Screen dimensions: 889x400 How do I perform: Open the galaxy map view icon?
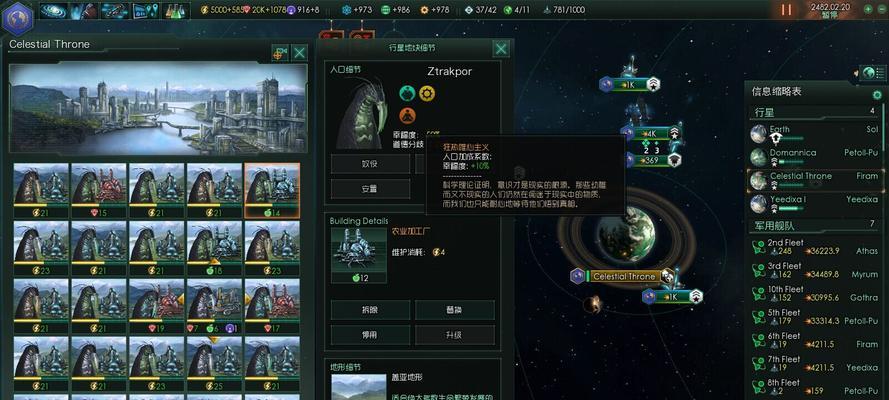pyautogui.click(x=54, y=10)
